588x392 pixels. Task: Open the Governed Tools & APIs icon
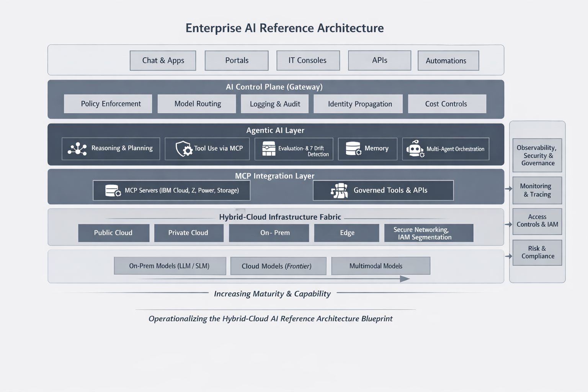[338, 190]
